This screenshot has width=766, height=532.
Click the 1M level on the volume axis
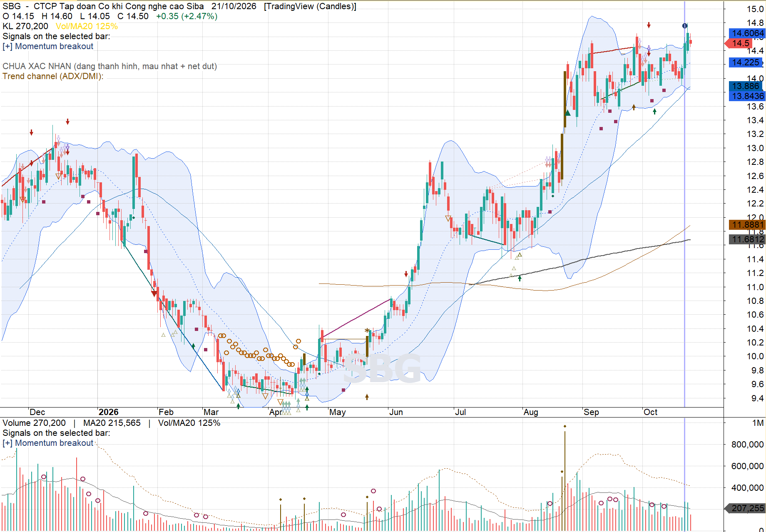pos(758,423)
